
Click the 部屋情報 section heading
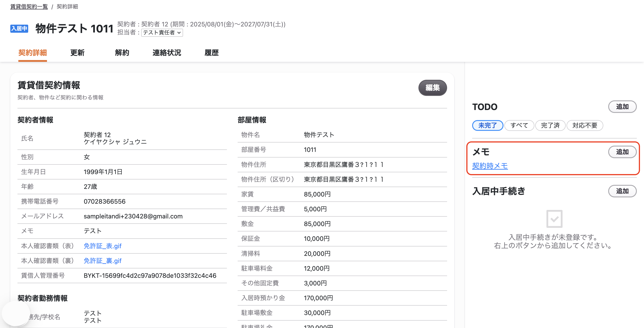252,120
